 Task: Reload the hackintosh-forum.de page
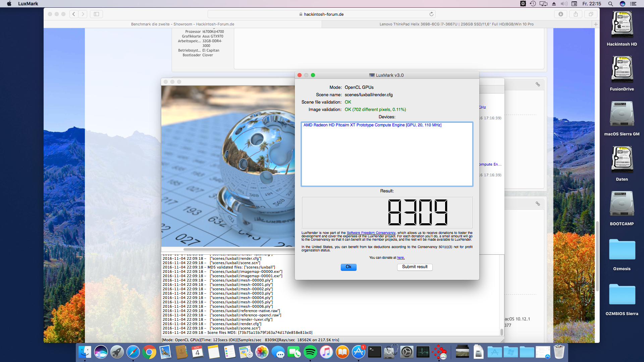pos(431,14)
